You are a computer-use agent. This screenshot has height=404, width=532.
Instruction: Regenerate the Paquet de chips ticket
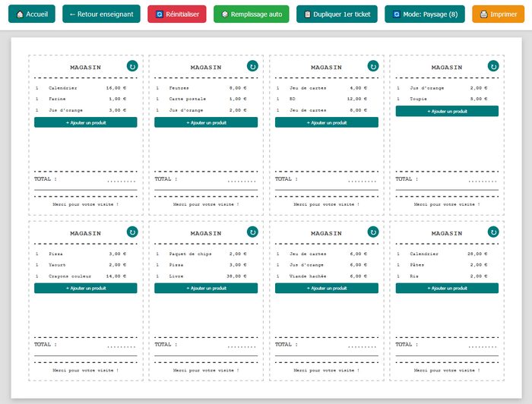[252, 232]
